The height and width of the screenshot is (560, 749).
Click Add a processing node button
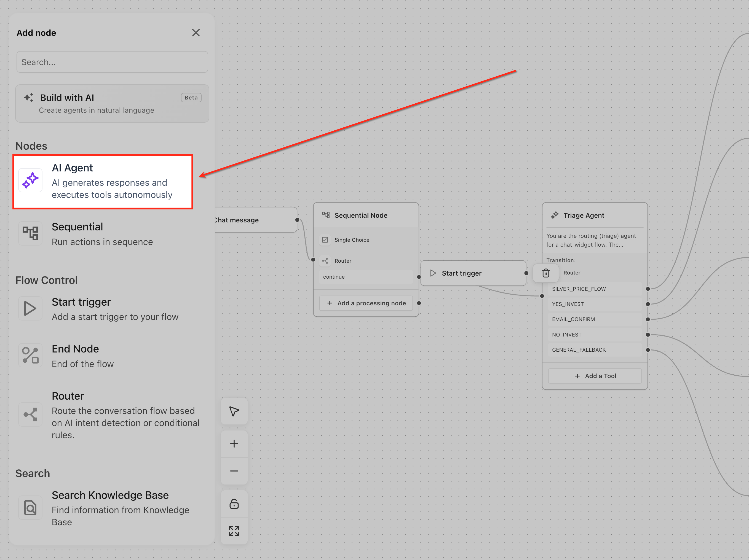(366, 303)
